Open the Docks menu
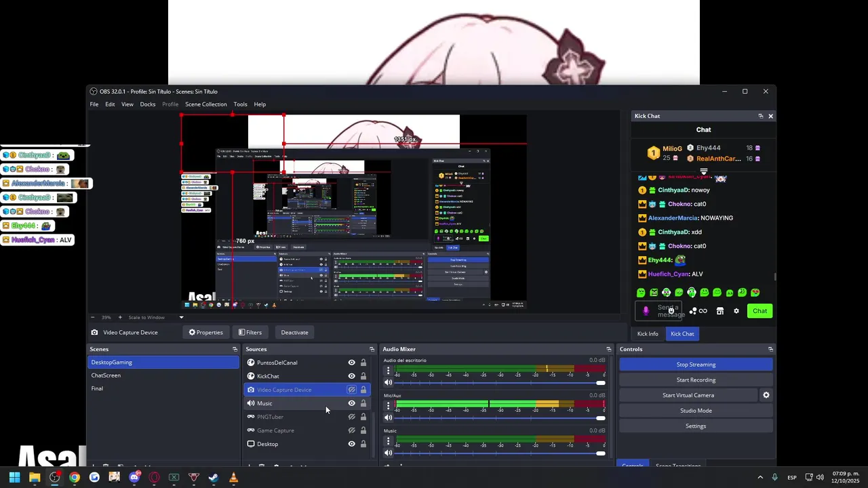868x488 pixels. pyautogui.click(x=148, y=104)
